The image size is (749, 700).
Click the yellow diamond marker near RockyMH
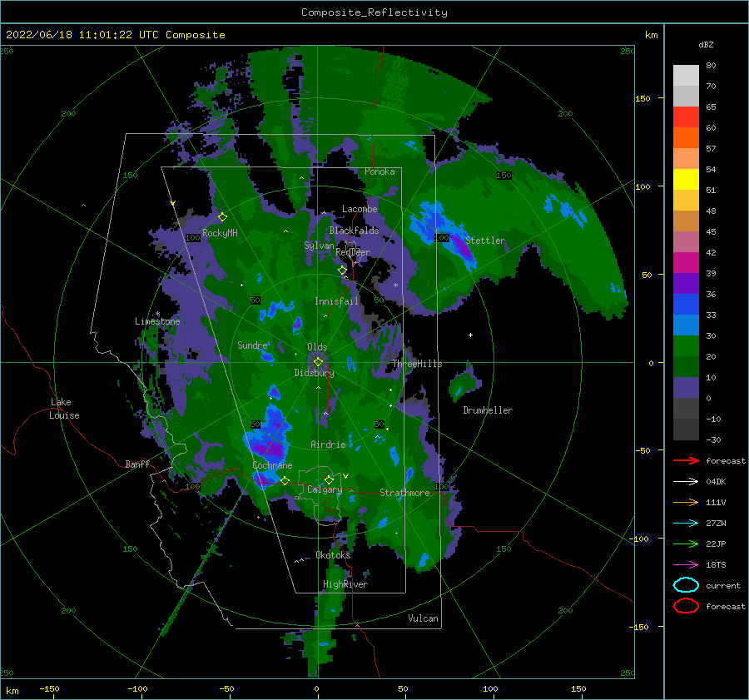[x=222, y=217]
